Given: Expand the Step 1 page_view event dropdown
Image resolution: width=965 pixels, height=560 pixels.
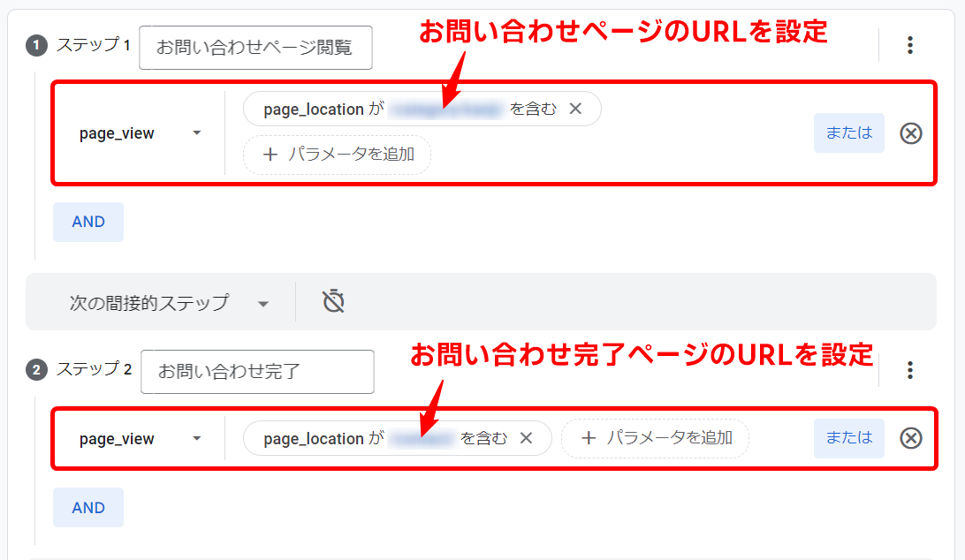Looking at the screenshot, I should point(197,133).
